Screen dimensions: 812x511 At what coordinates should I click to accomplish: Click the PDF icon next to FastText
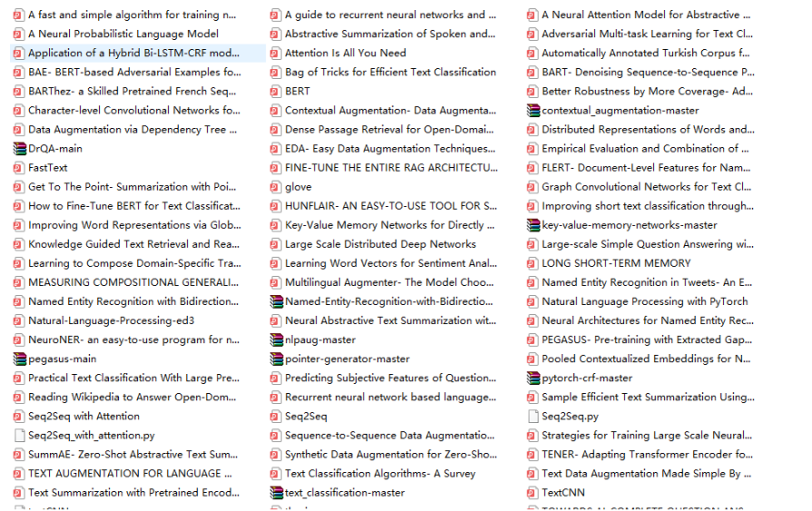[x=19, y=168]
